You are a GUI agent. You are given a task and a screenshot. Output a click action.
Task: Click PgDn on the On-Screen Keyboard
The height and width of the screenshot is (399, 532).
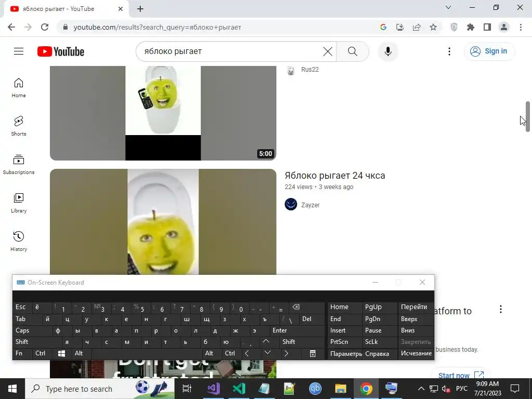tap(379, 319)
